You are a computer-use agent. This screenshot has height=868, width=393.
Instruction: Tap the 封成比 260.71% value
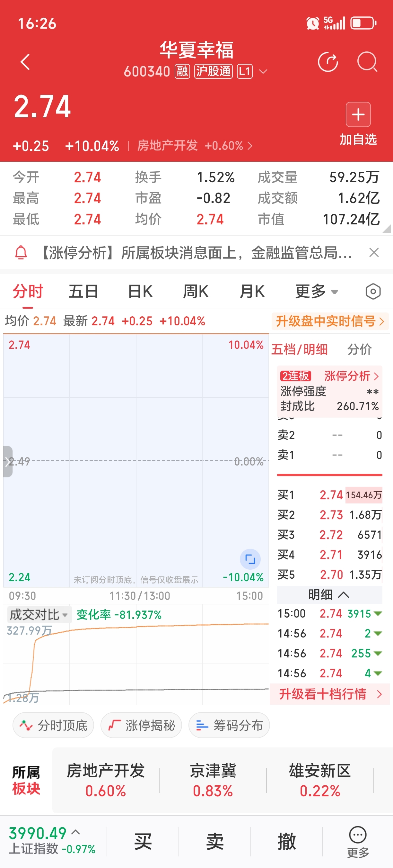[358, 406]
